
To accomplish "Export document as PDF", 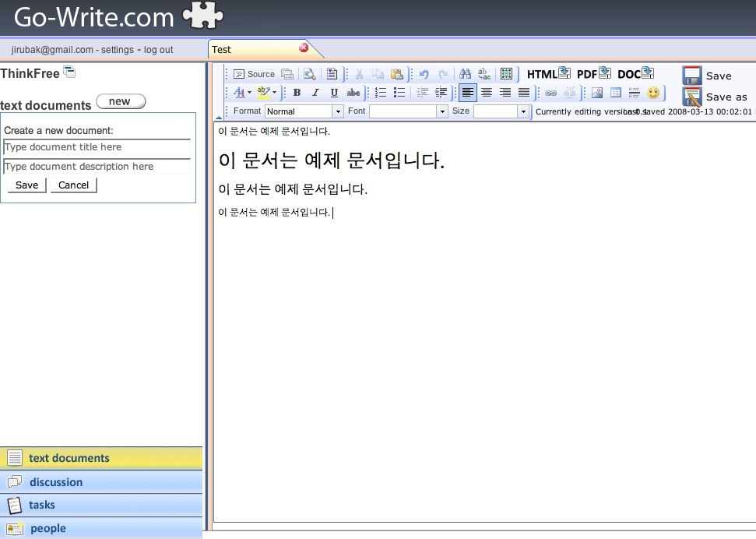I will click(x=594, y=74).
